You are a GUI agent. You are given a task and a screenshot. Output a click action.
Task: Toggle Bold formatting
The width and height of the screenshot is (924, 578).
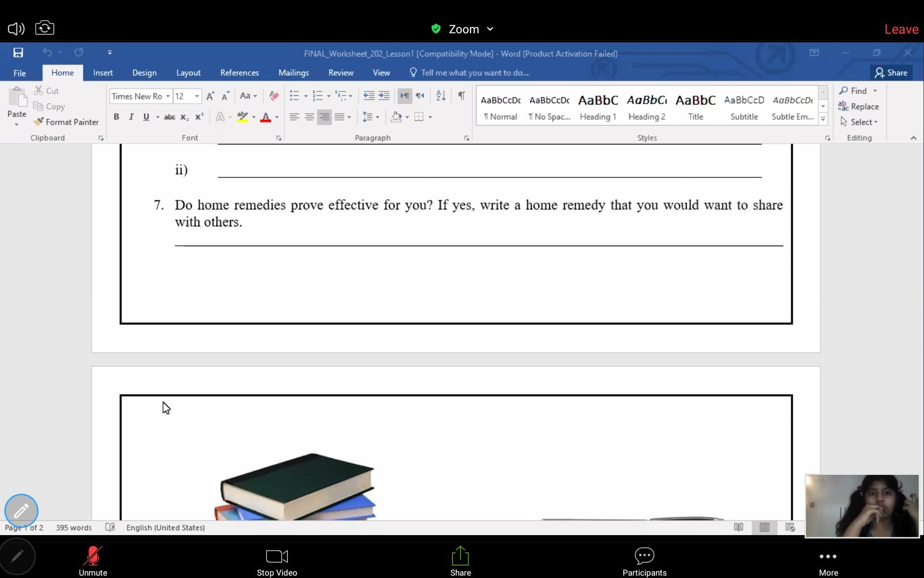(x=116, y=117)
